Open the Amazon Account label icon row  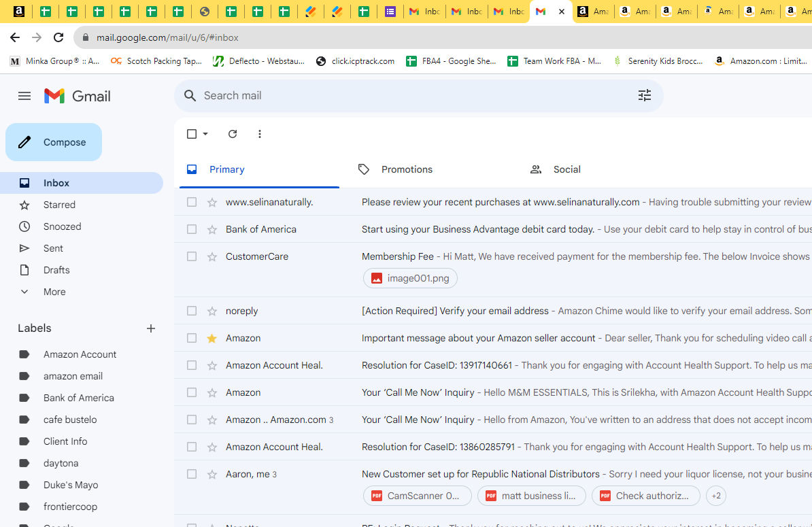tap(24, 354)
